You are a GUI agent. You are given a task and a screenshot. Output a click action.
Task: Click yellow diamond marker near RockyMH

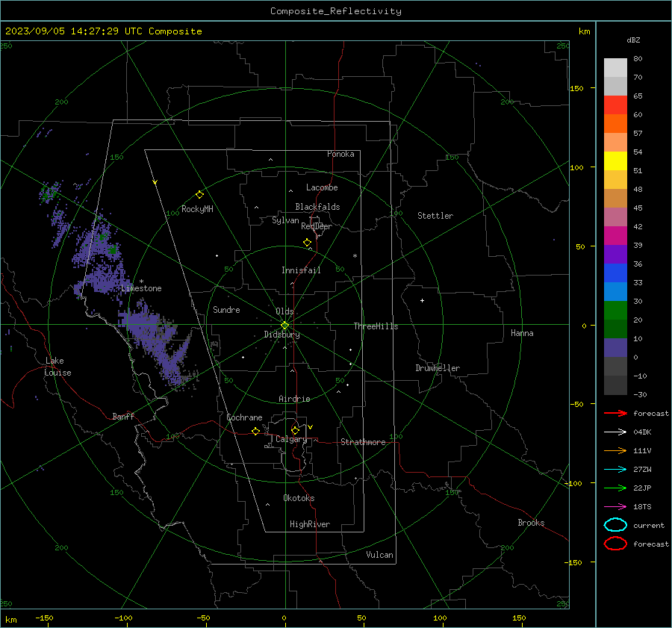(199, 195)
